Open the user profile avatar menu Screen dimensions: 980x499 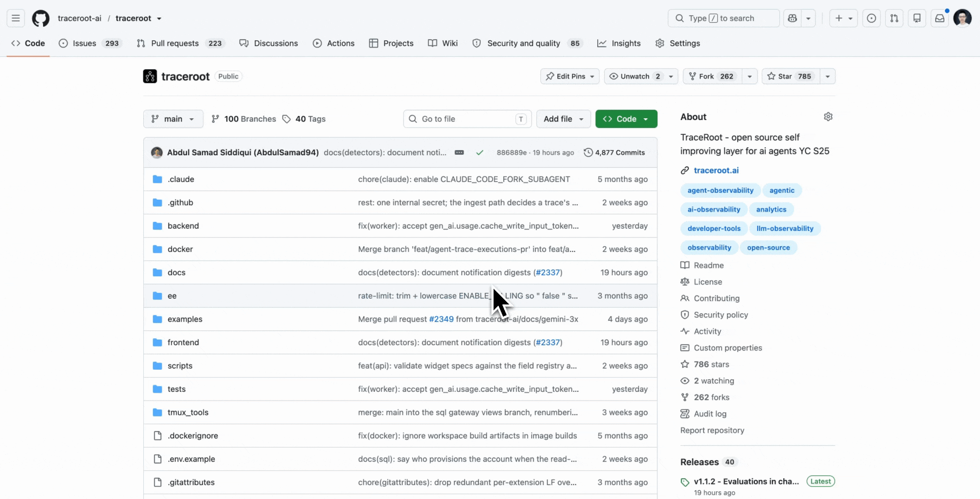click(x=963, y=18)
